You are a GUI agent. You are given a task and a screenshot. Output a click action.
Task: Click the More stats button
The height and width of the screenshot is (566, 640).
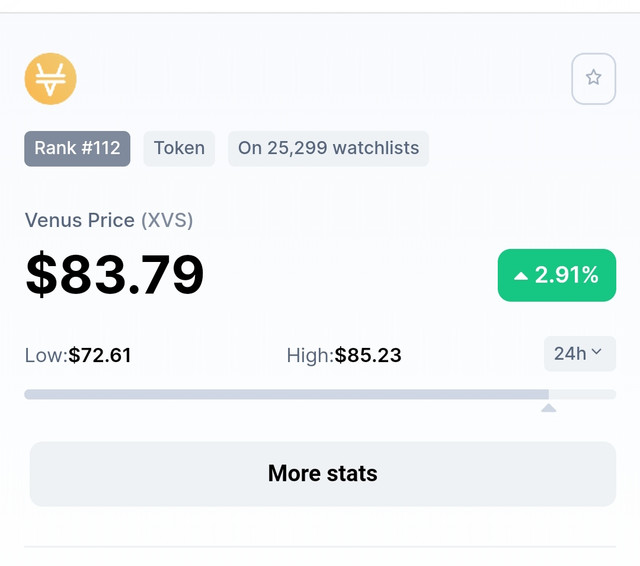coord(323,474)
